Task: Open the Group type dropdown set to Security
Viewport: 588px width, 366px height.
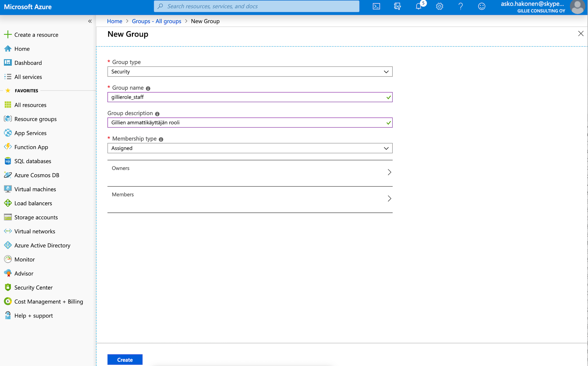Action: pos(250,72)
